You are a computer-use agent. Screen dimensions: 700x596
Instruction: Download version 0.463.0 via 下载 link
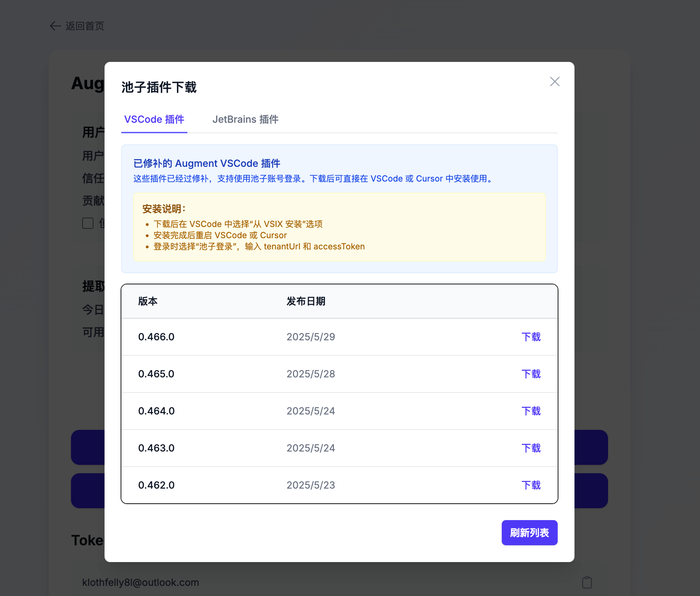point(531,448)
